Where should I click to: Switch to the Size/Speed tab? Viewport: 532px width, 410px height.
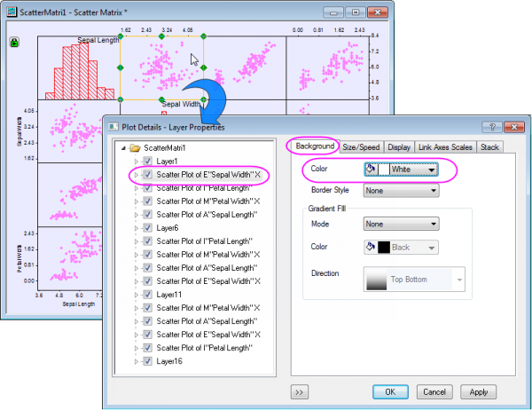[x=361, y=147]
